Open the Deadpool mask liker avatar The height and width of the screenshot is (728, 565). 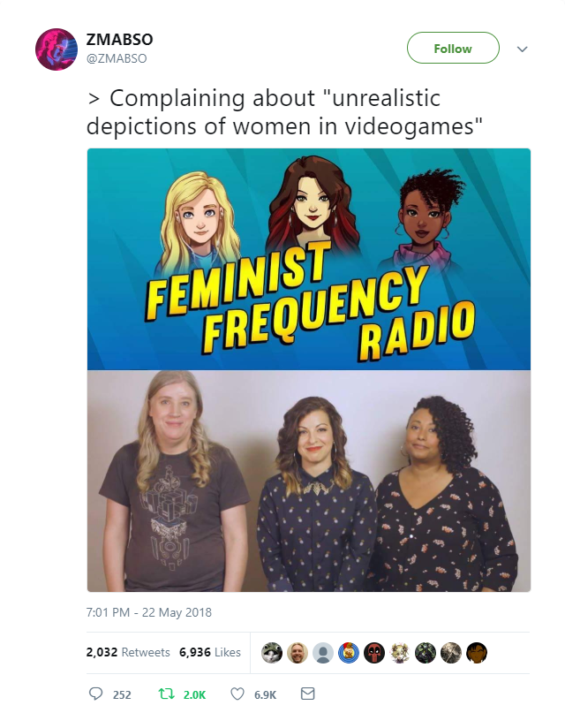click(x=374, y=653)
